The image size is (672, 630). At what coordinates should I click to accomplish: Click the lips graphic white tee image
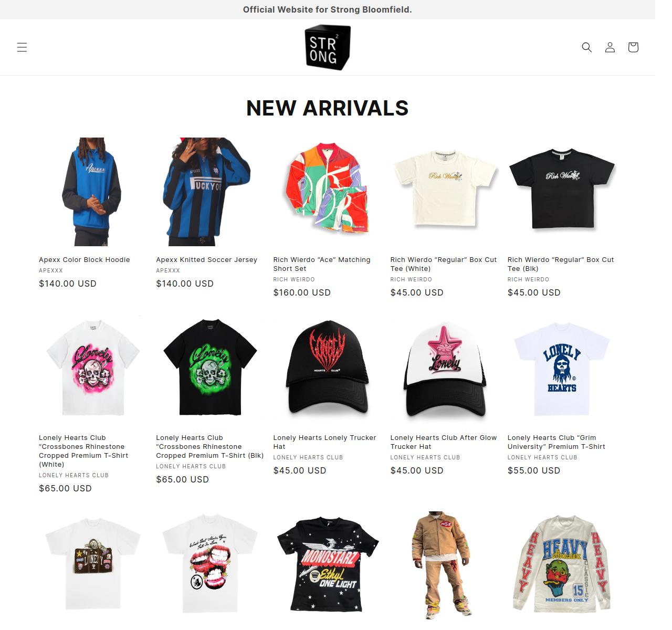209,565
